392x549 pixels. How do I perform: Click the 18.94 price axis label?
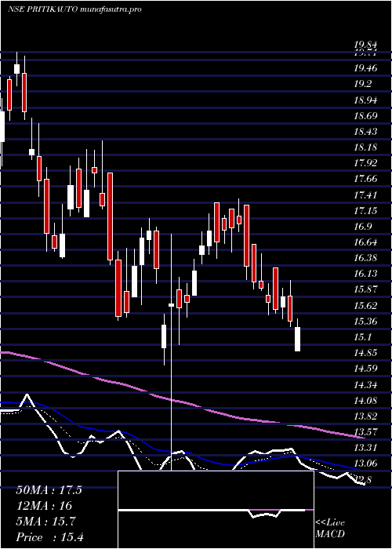pyautogui.click(x=365, y=100)
